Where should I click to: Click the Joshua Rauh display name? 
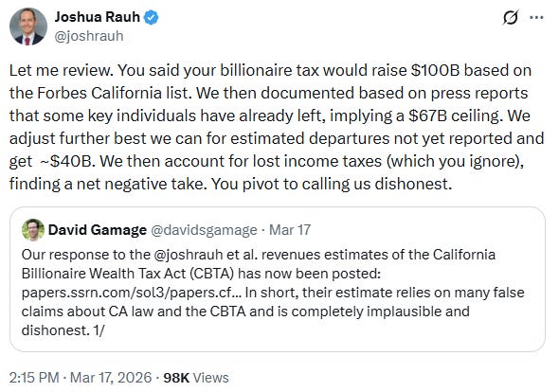[98, 17]
